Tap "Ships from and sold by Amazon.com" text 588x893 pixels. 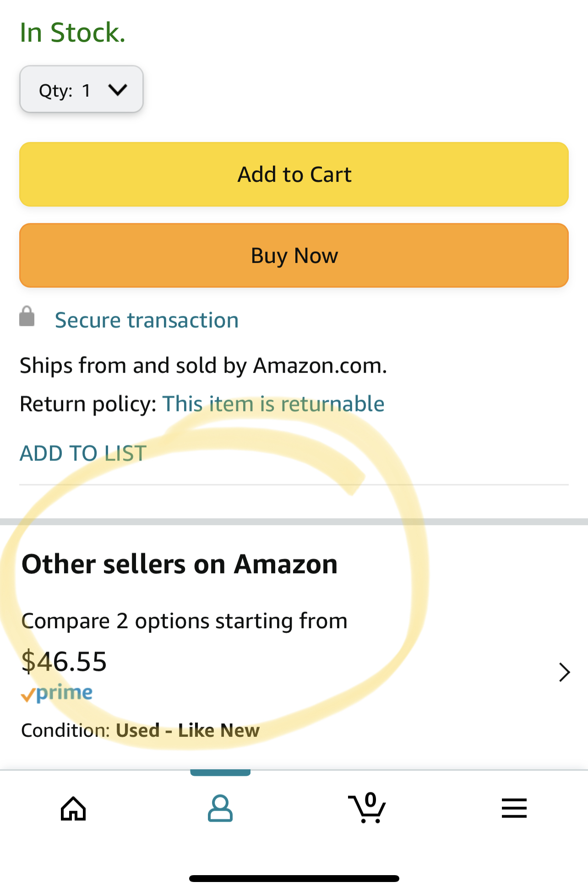pyautogui.click(x=203, y=366)
